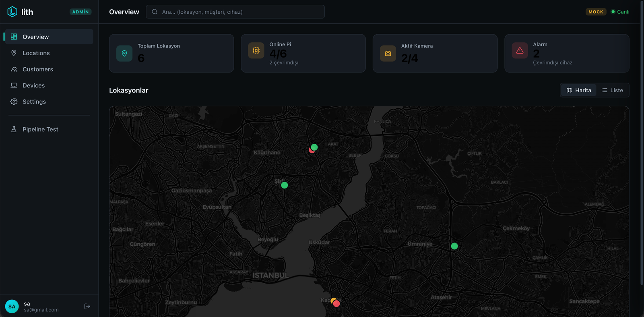Click the Canlı live status indicator
Image resolution: width=644 pixels, height=317 pixels.
(620, 12)
